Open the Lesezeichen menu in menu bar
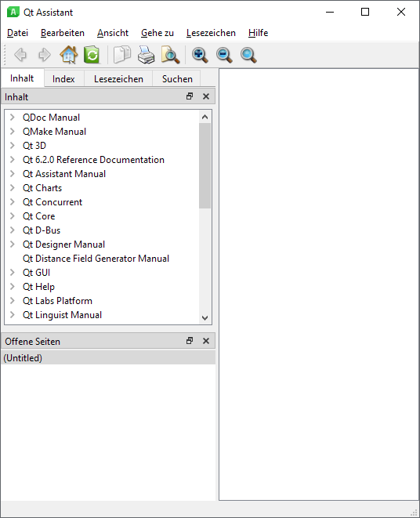 click(211, 33)
